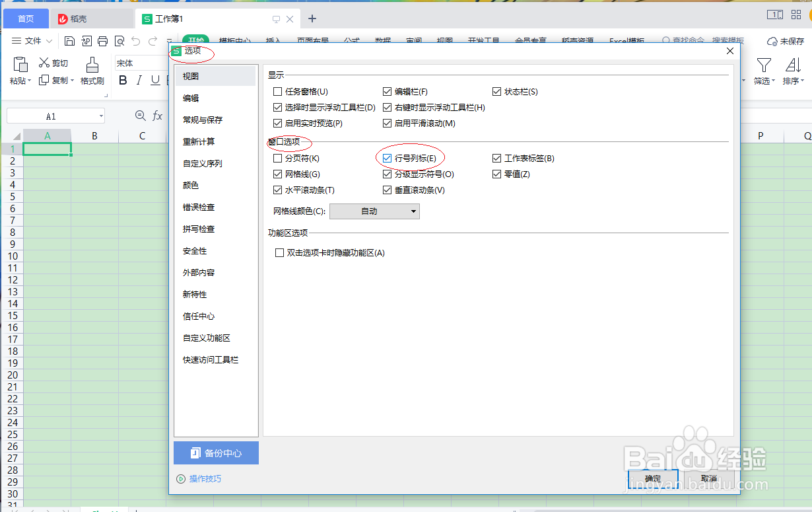Switch to the 首页 tab

[x=26, y=18]
